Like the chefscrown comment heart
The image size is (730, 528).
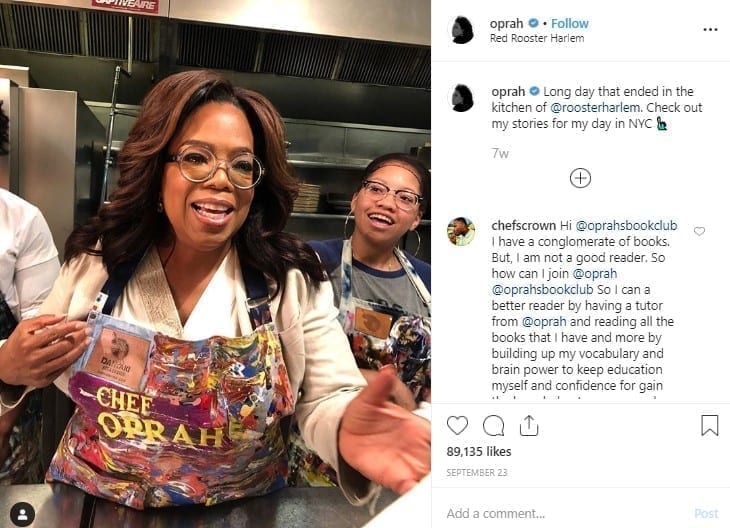coord(699,231)
